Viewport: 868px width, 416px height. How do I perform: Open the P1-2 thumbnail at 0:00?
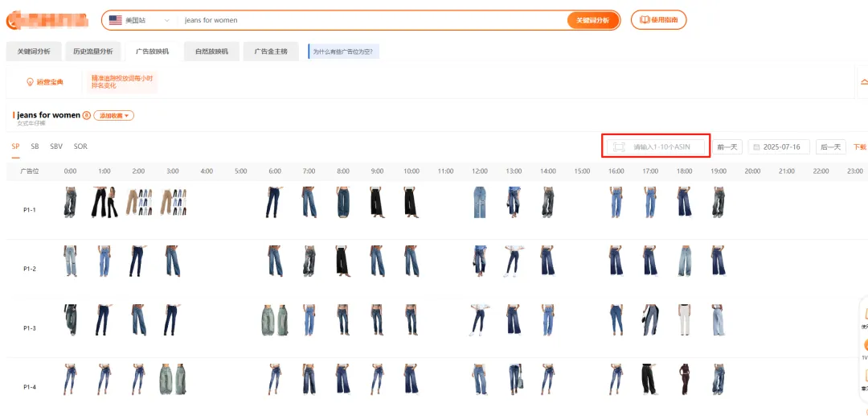point(70,261)
